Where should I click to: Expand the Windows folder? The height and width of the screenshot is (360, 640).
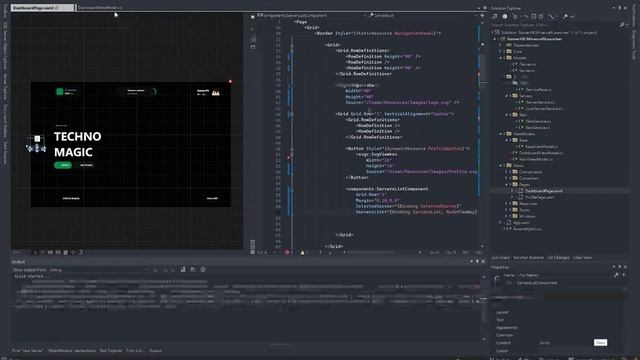[506, 216]
